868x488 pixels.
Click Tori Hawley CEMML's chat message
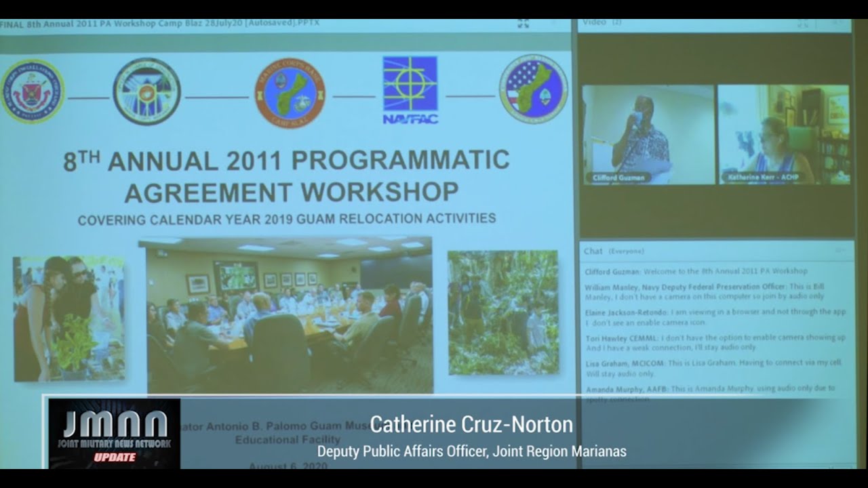click(715, 342)
